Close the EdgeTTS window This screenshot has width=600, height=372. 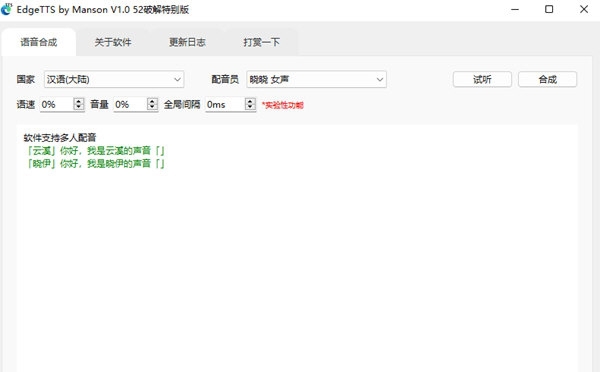click(x=584, y=9)
